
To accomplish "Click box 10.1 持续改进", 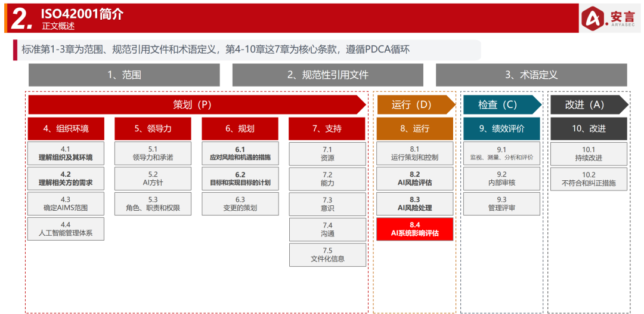I will tap(589, 153).
